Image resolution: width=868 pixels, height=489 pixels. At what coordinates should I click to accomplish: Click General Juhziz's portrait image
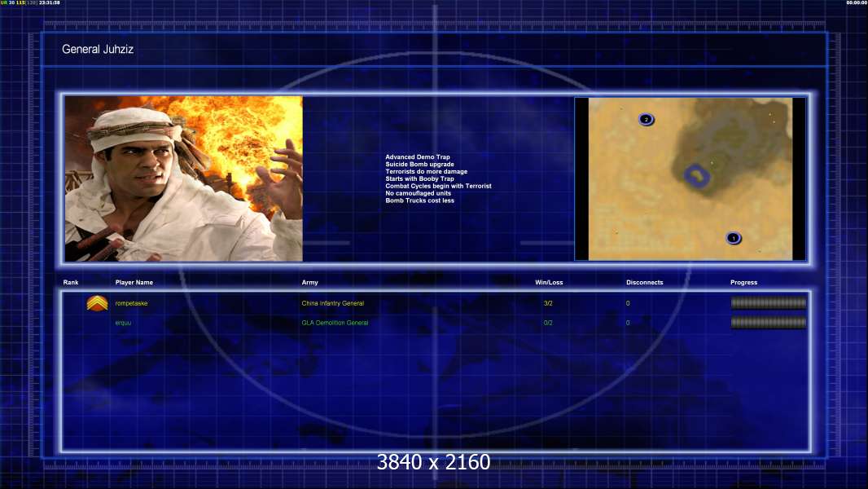[x=184, y=178]
